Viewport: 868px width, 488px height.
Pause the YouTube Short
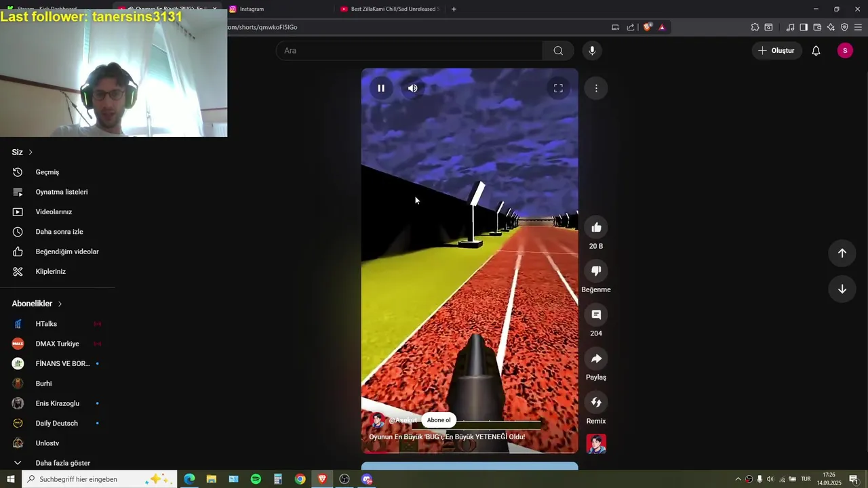(x=381, y=88)
